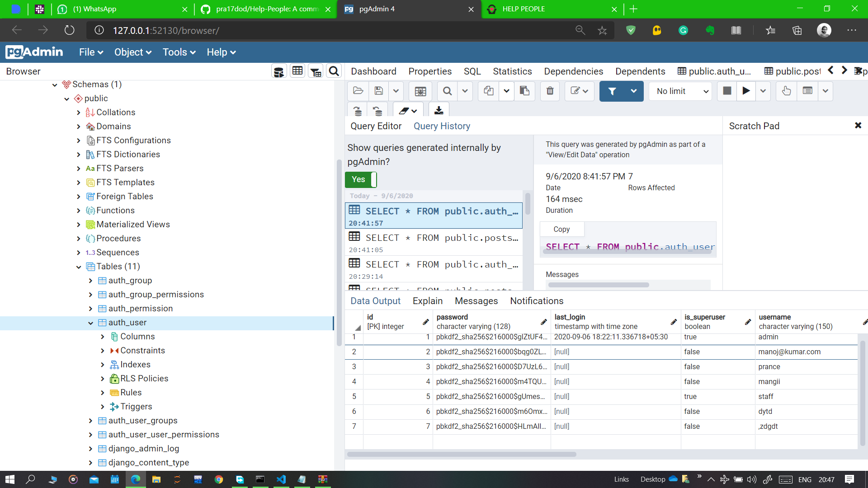The image size is (868, 488).
Task: Switch to the Explain tab
Action: pos(427,301)
